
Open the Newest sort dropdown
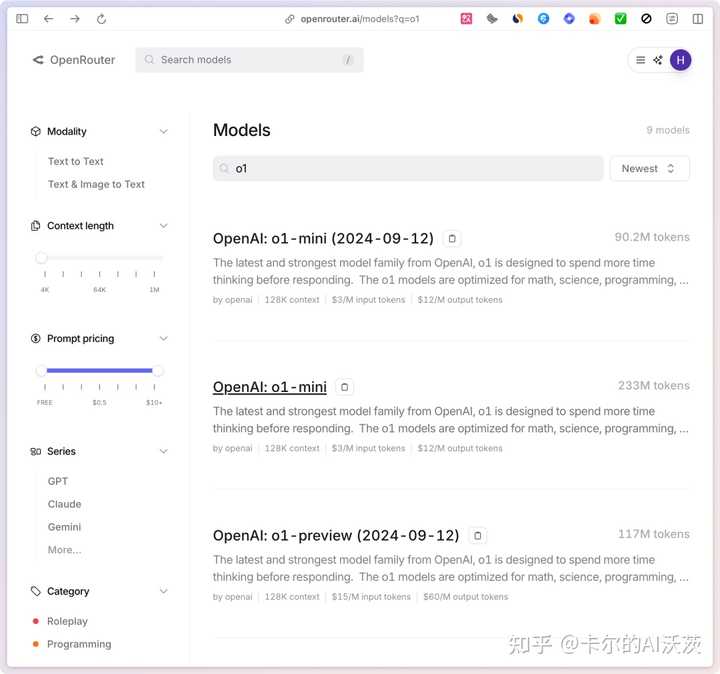[x=649, y=168]
